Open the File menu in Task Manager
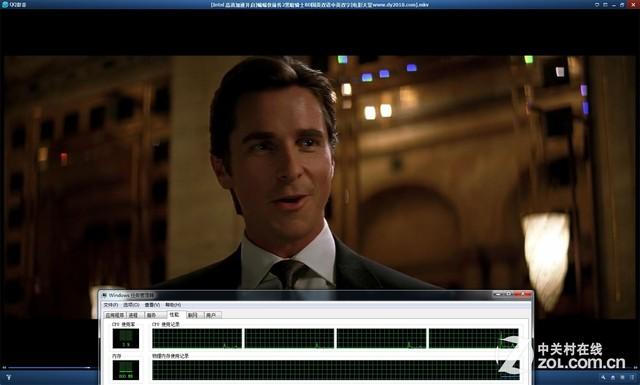640x385 pixels. tap(111, 305)
